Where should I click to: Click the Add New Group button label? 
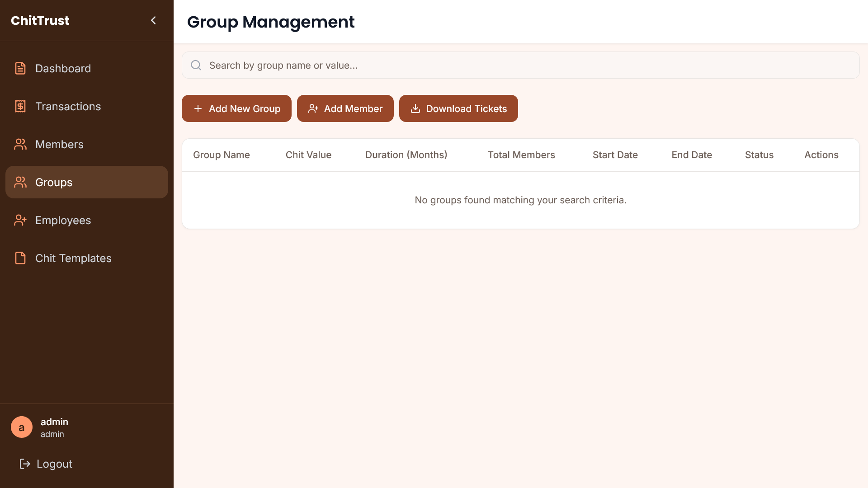pyautogui.click(x=245, y=108)
